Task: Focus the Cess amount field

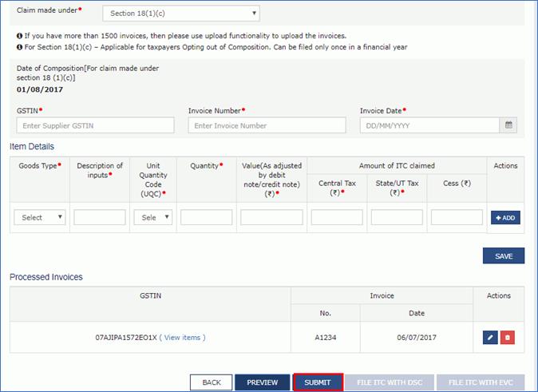Action: tap(457, 217)
